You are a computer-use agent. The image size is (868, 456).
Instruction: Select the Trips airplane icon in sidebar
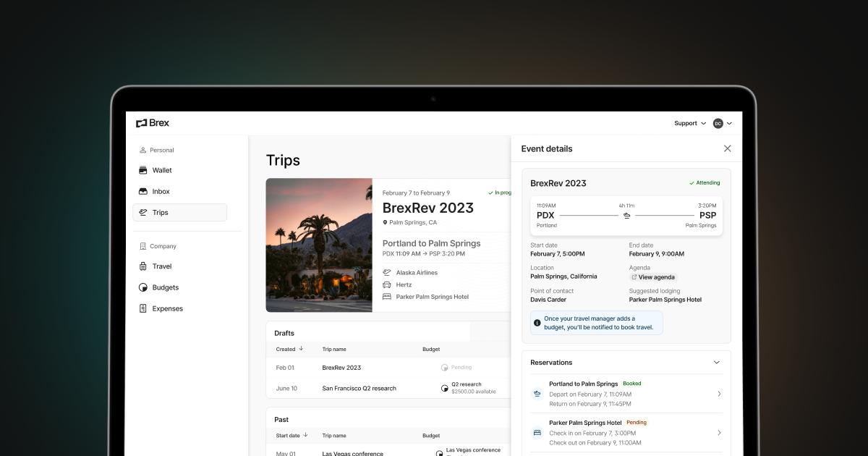(x=145, y=212)
